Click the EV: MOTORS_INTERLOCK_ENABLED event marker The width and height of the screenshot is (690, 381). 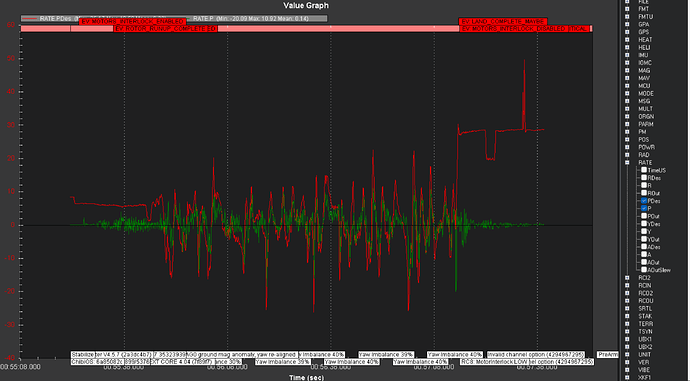coord(132,22)
